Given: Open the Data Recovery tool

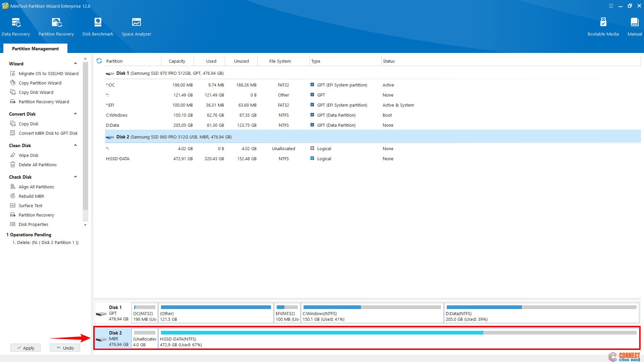Looking at the screenshot, I should tap(16, 27).
